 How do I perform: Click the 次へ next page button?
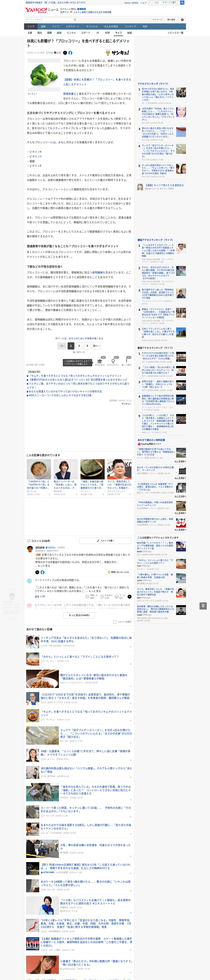click(x=96, y=346)
